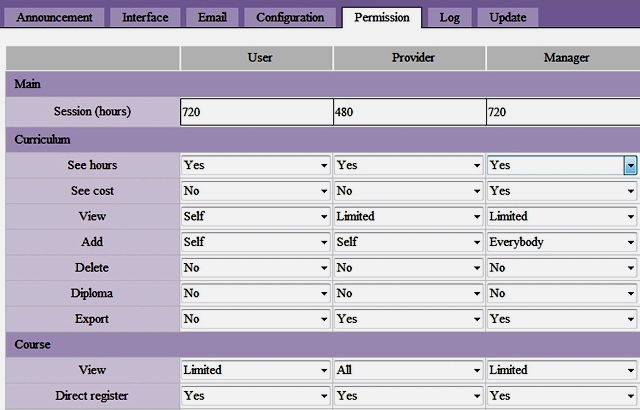Open the Configuration tab
Screen dimensions: 640x410
click(290, 17)
